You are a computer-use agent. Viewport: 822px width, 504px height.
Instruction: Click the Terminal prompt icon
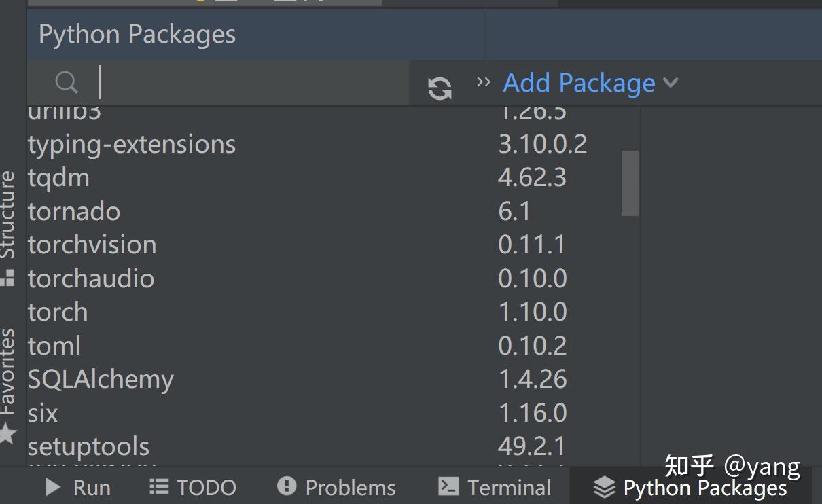448,486
